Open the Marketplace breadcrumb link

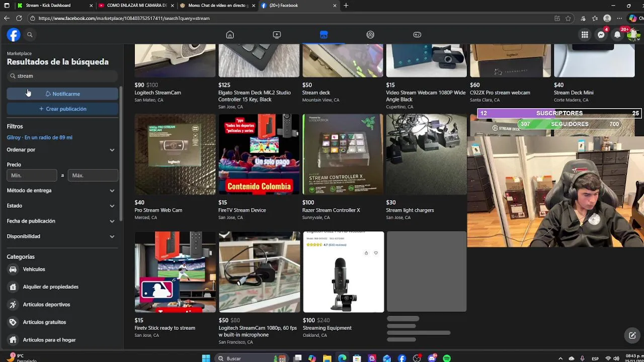pyautogui.click(x=19, y=53)
